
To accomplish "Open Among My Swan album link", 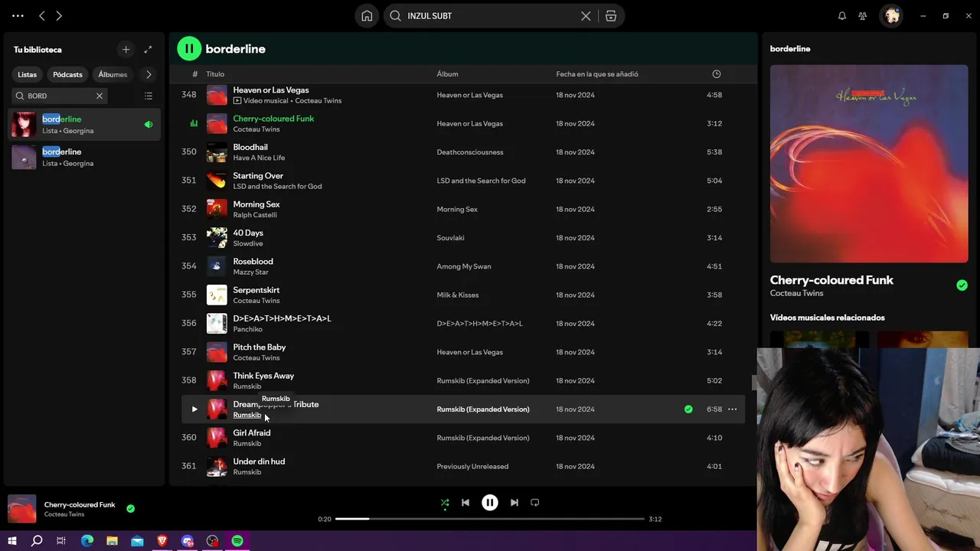I will pos(464,266).
